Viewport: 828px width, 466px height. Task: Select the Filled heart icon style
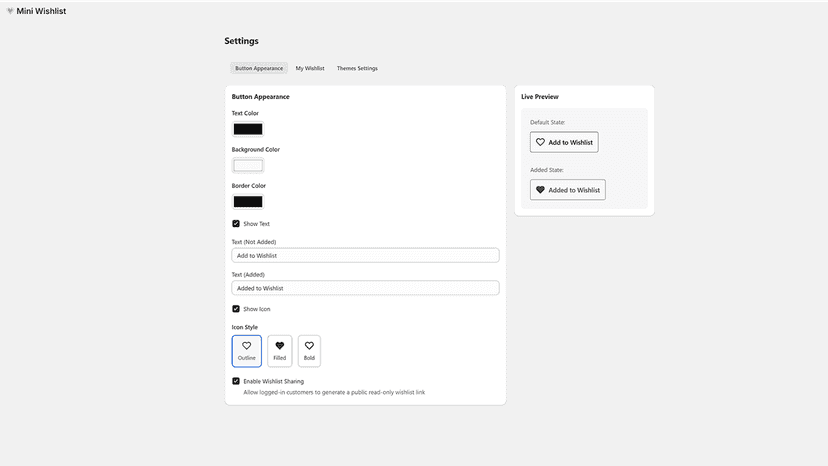(x=279, y=351)
